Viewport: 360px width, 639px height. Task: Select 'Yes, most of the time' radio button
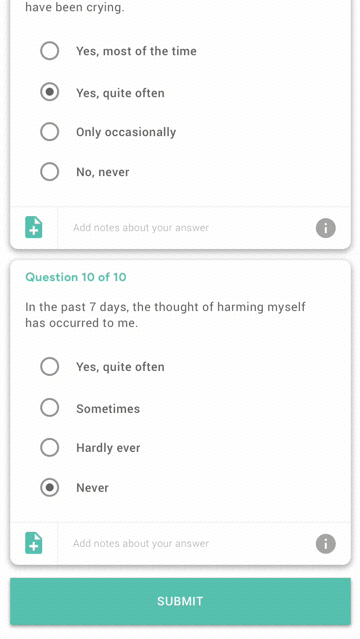49,51
